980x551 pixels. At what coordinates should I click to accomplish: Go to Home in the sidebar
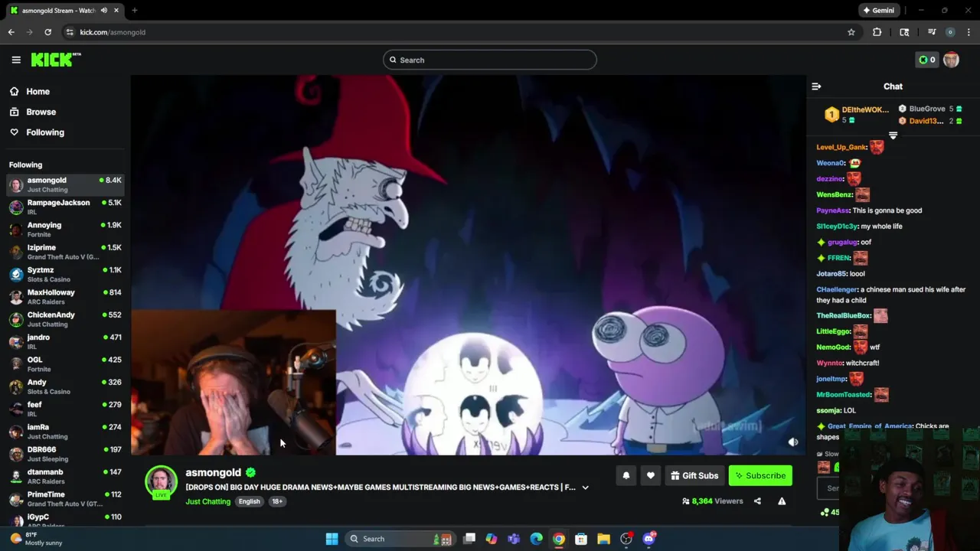38,91
